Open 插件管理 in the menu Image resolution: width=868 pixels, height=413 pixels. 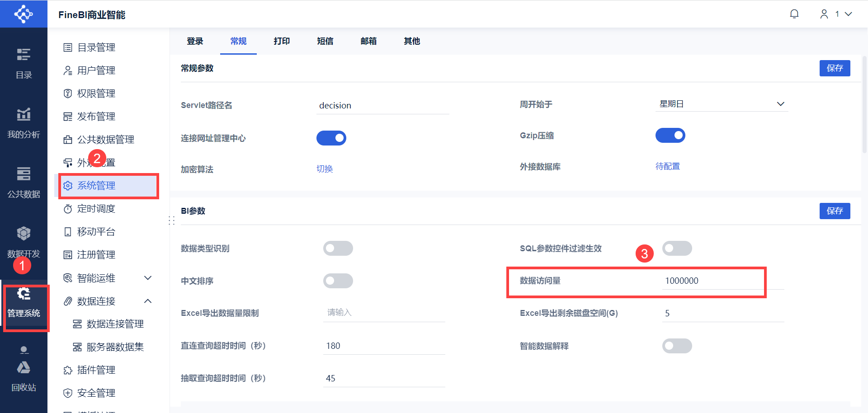pyautogui.click(x=96, y=370)
